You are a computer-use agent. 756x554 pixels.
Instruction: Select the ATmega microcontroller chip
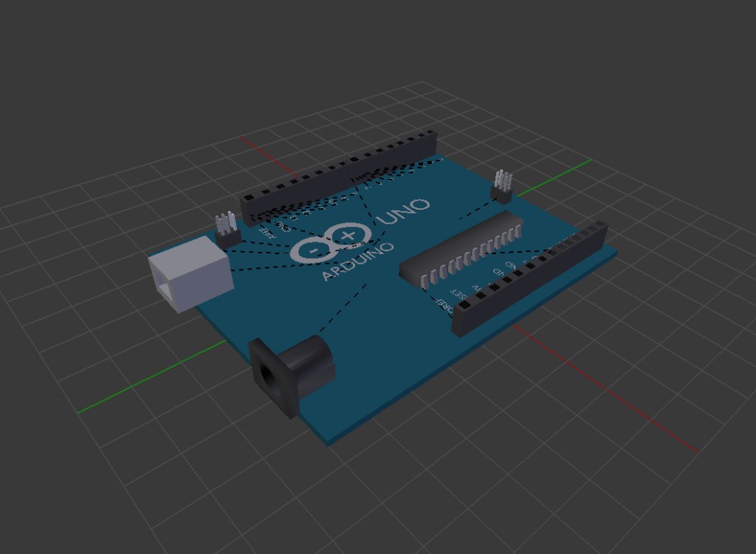click(462, 250)
